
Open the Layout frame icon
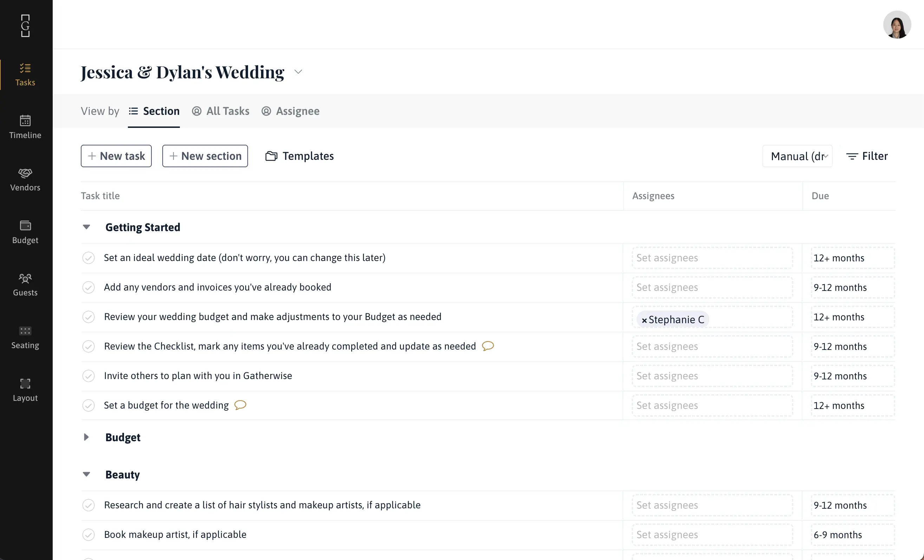pyautogui.click(x=25, y=383)
